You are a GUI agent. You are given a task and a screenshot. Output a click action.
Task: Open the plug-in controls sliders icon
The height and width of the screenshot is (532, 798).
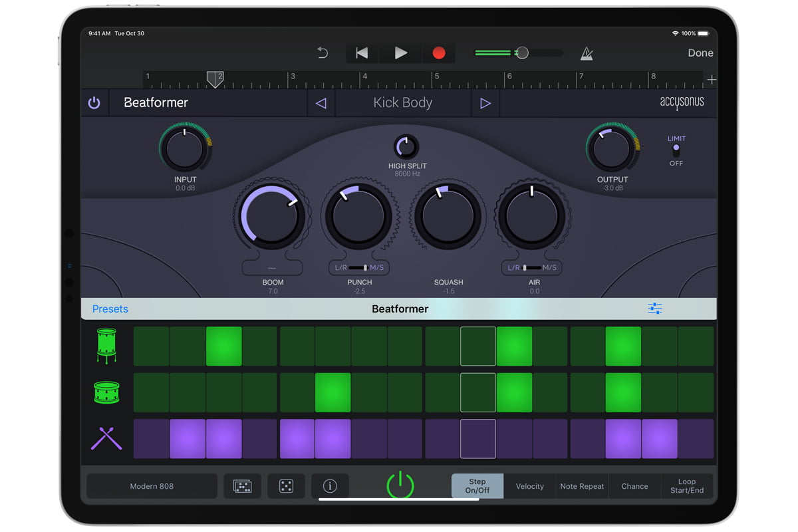tap(655, 309)
